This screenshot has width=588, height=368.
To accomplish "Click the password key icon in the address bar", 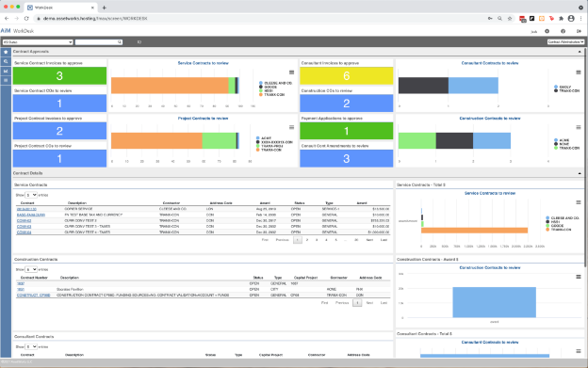I will pos(490,18).
